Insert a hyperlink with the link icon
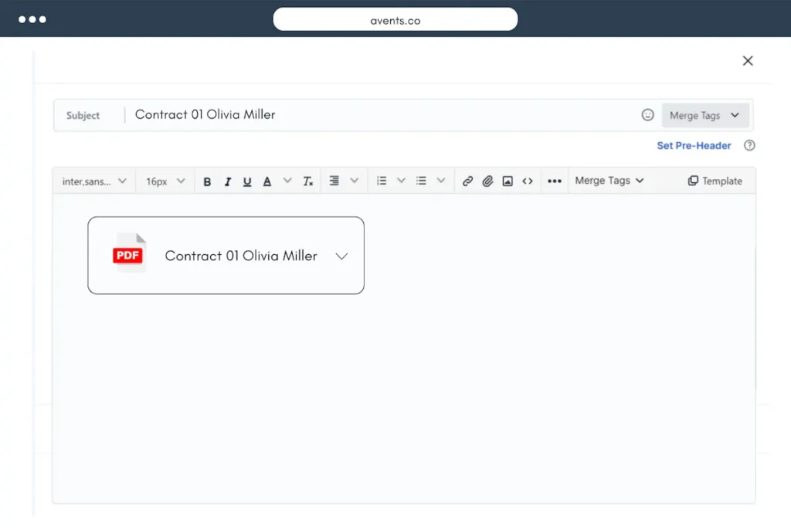 pyautogui.click(x=467, y=181)
